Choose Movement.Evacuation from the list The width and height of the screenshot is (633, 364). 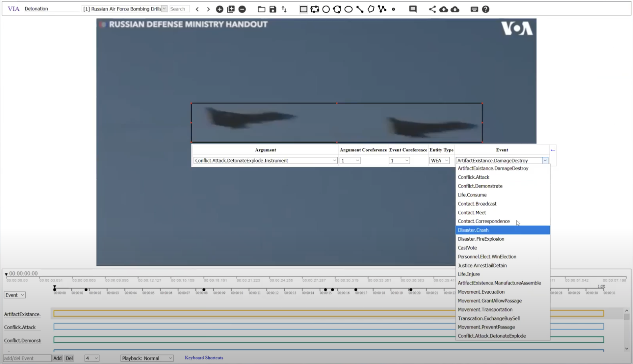(x=503, y=292)
